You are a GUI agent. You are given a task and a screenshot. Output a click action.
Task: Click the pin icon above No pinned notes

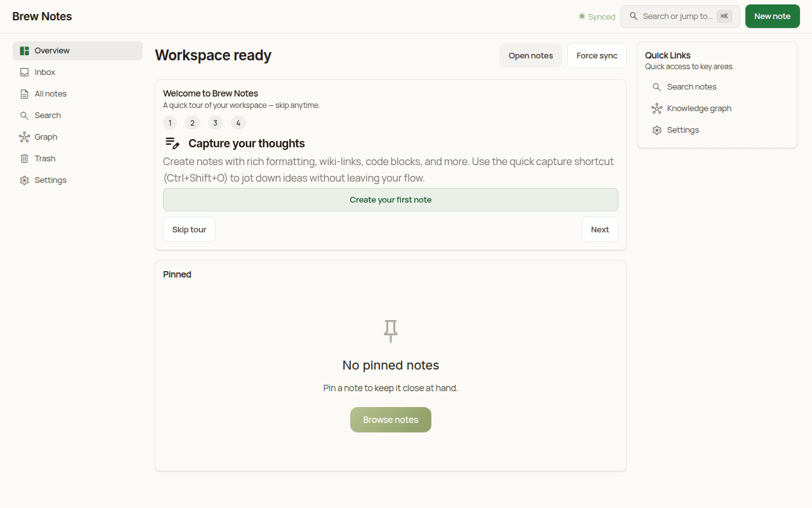[x=391, y=331]
